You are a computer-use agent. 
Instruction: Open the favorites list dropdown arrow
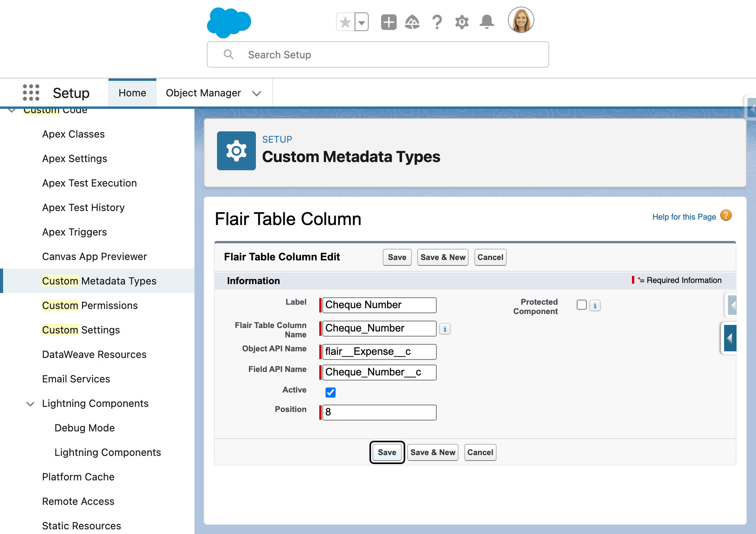coord(362,22)
